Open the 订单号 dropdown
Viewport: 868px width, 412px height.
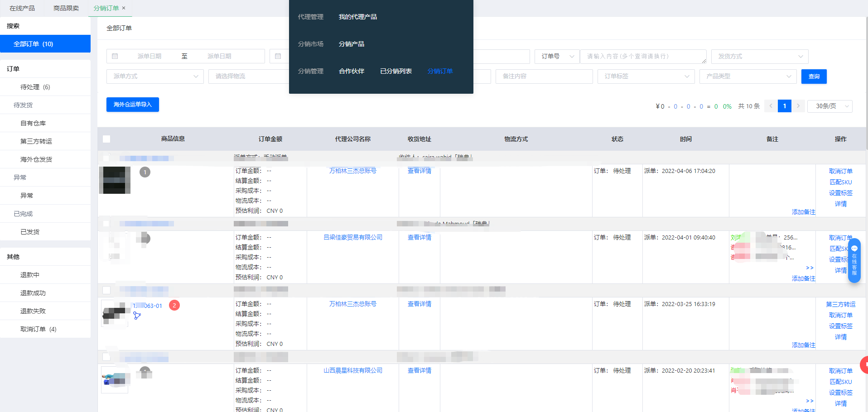pyautogui.click(x=557, y=56)
